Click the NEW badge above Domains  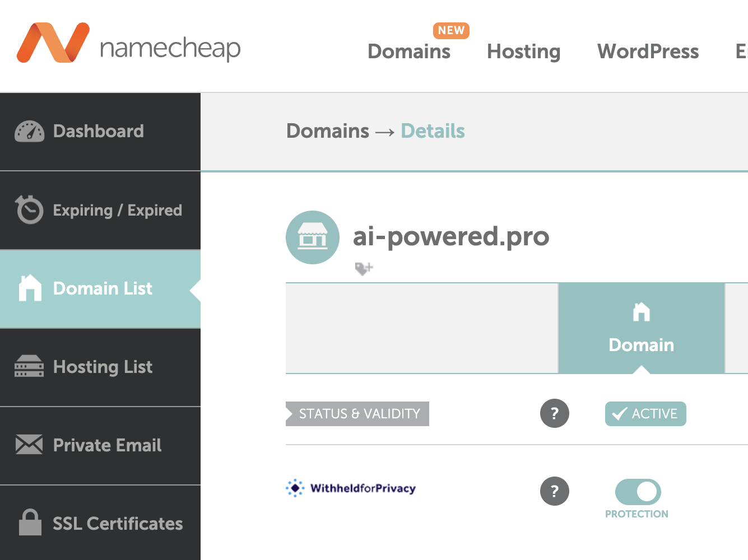point(451,30)
